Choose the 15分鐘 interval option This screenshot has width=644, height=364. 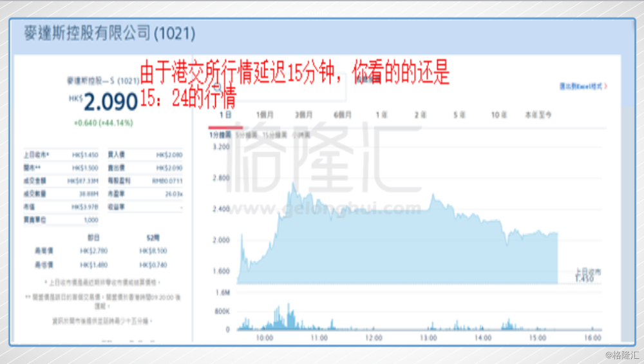pyautogui.click(x=274, y=135)
